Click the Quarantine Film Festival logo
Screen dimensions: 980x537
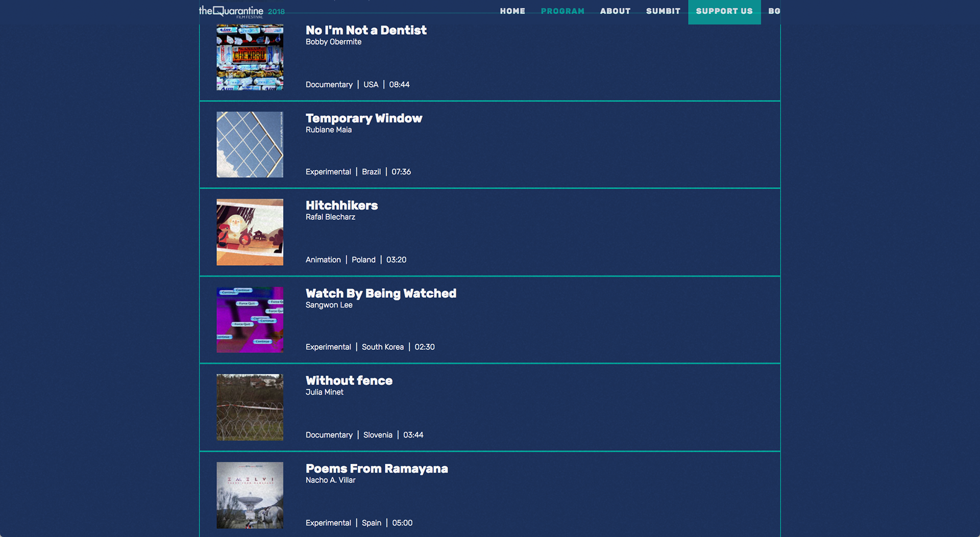pyautogui.click(x=231, y=11)
